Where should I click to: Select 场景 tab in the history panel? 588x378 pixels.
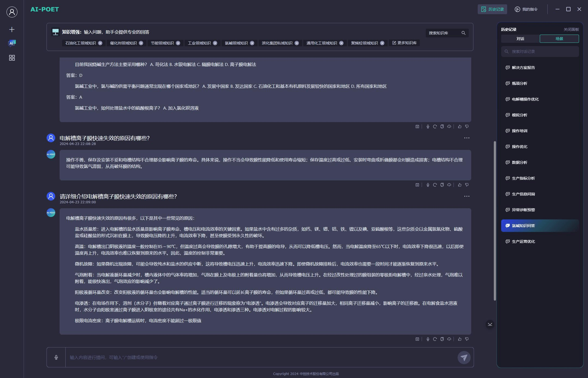(x=559, y=38)
